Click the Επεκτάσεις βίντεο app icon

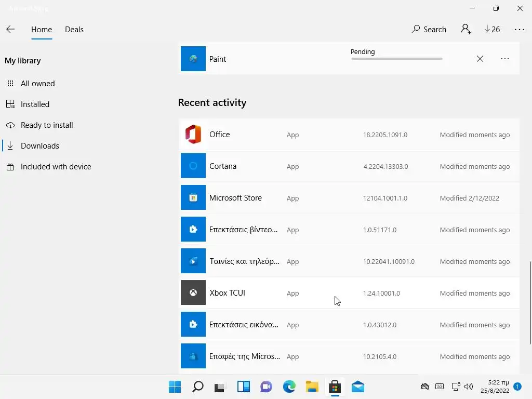193,229
